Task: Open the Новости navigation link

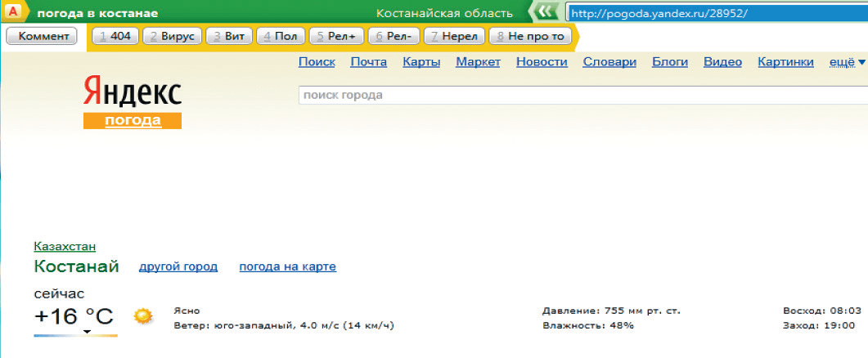Action: [542, 62]
